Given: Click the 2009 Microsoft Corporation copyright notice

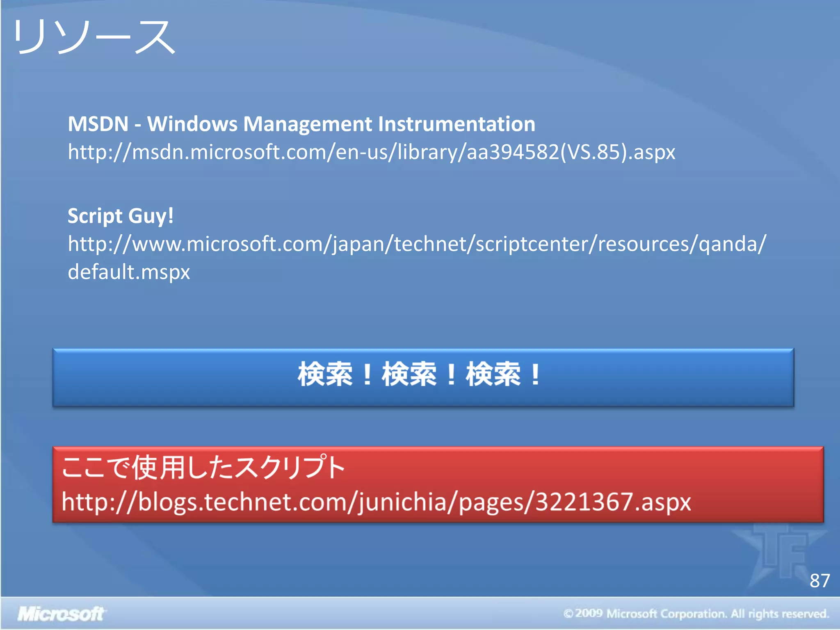Looking at the screenshot, I should (696, 614).
